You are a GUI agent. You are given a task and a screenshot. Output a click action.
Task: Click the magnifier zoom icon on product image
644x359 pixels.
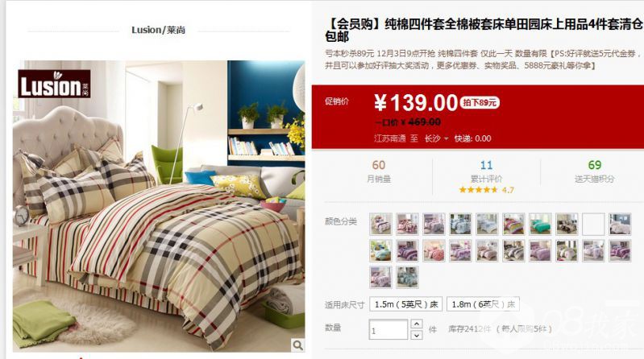[297, 345]
